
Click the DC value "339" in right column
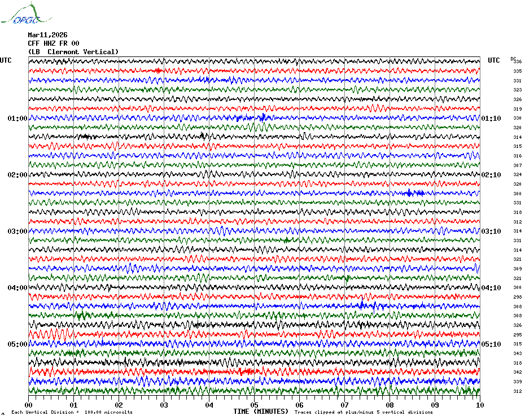pyautogui.click(x=518, y=382)
